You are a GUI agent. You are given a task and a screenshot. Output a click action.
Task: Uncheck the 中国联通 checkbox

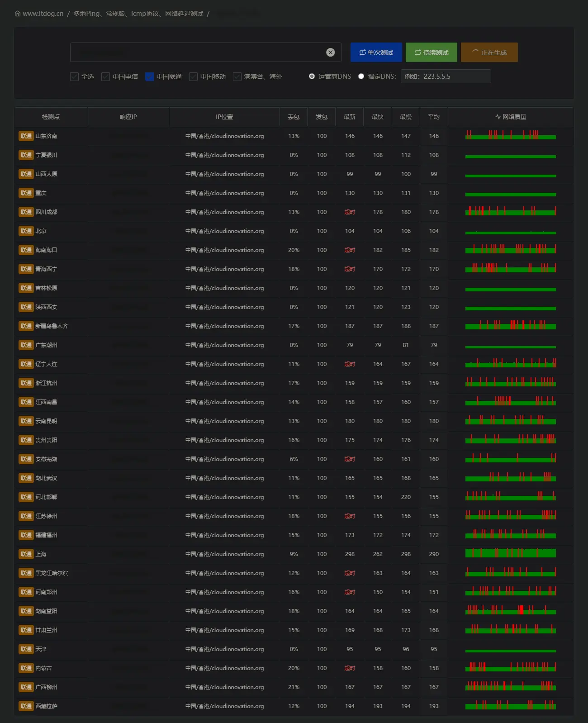[149, 76]
